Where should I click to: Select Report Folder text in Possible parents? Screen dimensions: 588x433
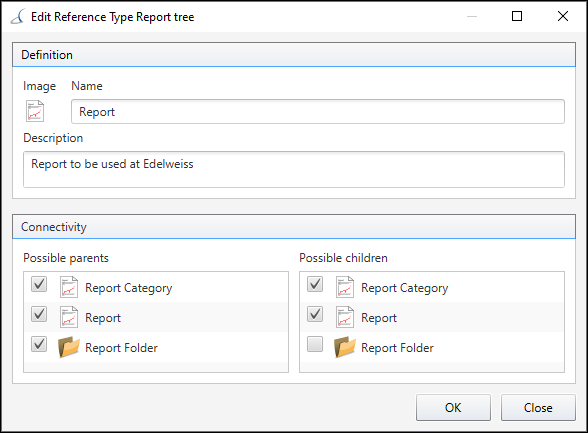(x=122, y=348)
